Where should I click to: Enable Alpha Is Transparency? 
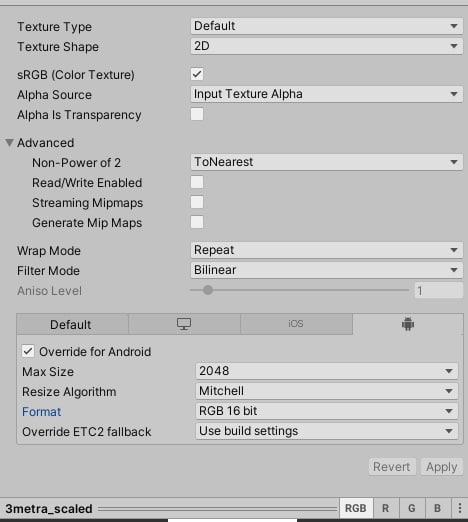197,114
